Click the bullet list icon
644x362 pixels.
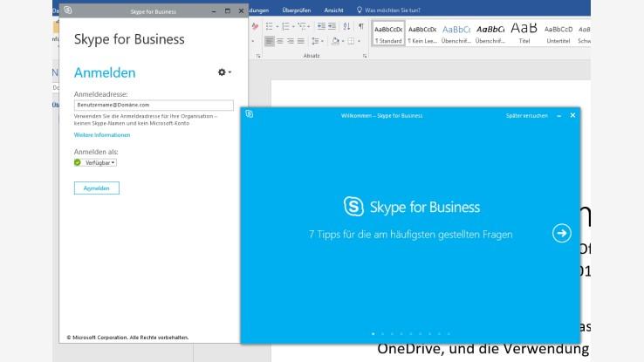pos(270,26)
